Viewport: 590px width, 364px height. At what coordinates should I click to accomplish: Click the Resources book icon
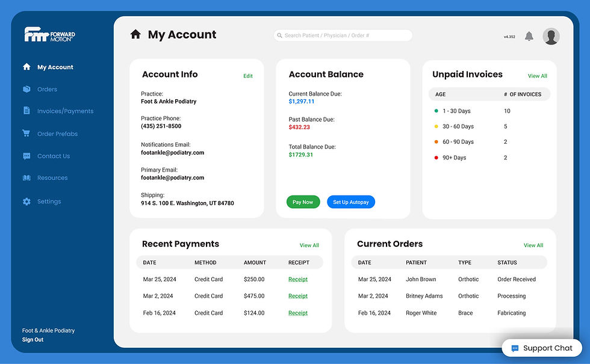click(27, 177)
